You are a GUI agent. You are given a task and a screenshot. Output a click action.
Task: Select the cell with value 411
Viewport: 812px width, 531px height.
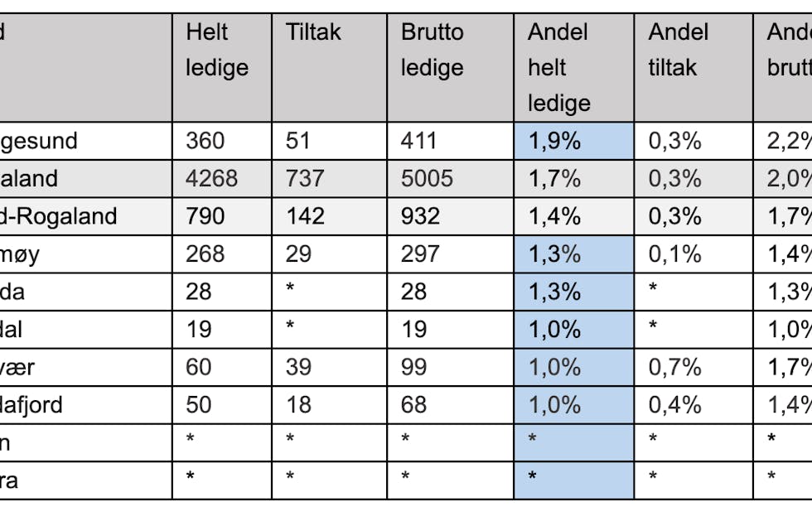point(418,141)
